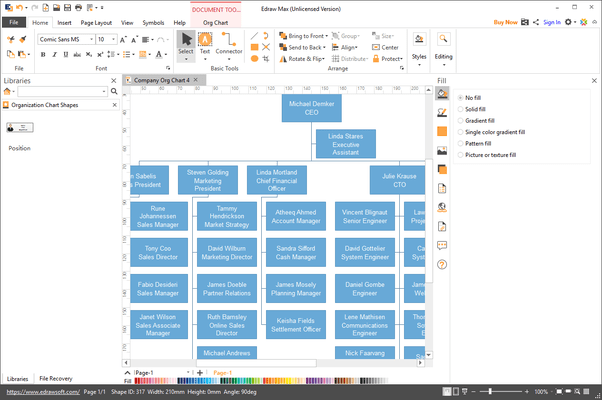Click the Save icon in quick access
The width and height of the screenshot is (602, 400).
pyautogui.click(x=67, y=7)
